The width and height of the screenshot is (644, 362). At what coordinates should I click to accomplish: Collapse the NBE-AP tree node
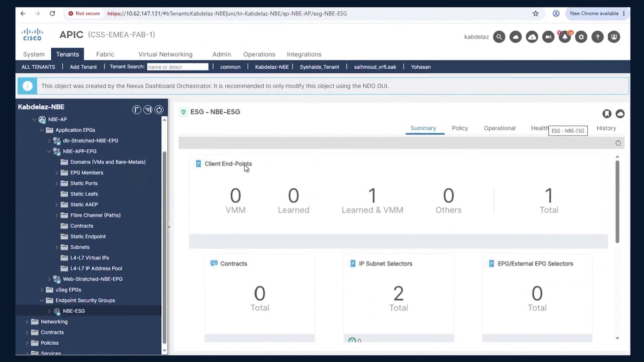pos(34,119)
